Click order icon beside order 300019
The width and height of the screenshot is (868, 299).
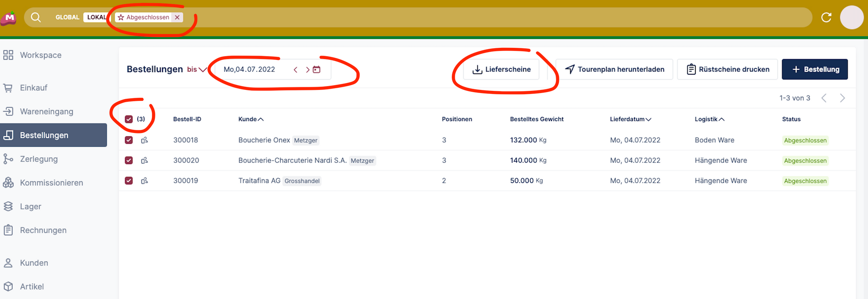145,181
